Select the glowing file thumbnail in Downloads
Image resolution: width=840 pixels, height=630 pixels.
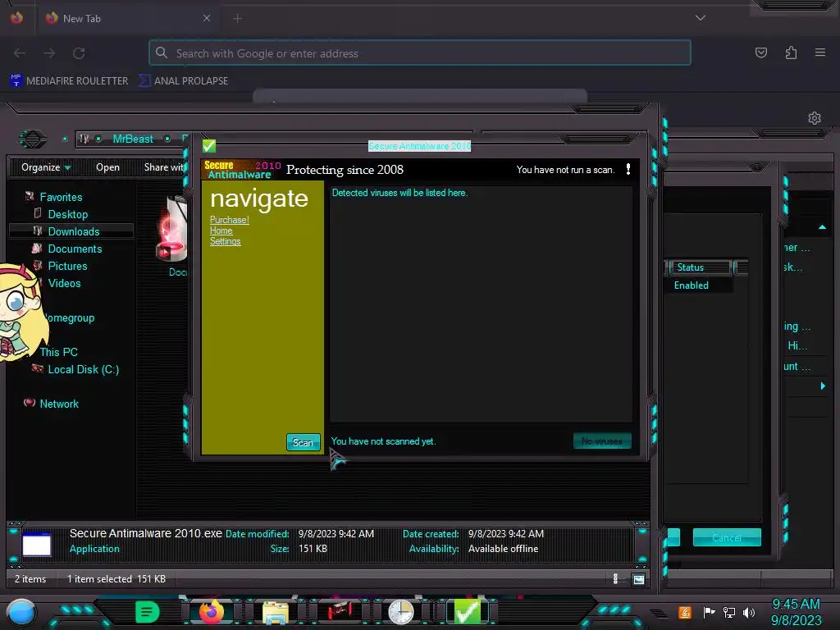pos(171,230)
